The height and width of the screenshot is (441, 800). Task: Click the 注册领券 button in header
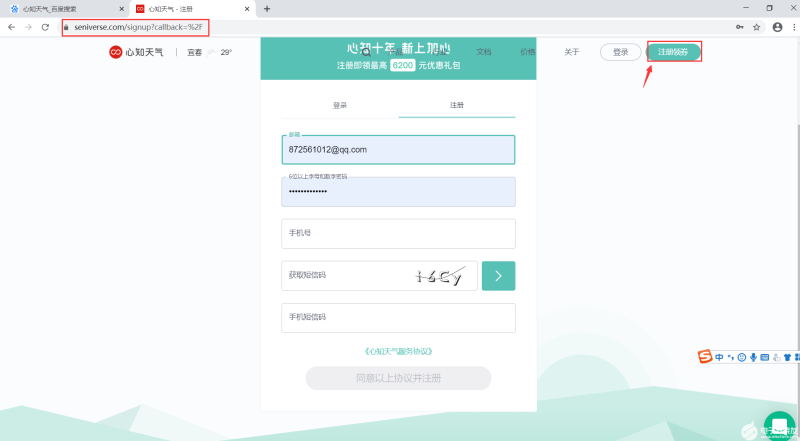point(673,52)
